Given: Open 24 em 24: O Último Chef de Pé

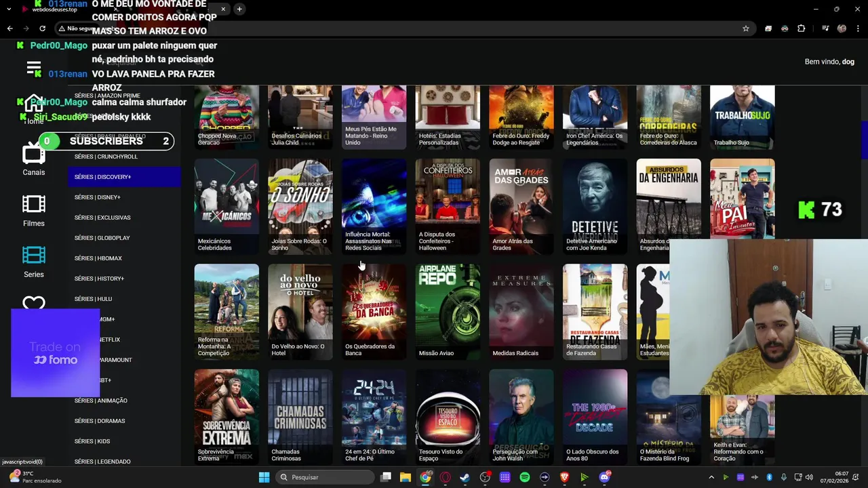Looking at the screenshot, I should [x=374, y=417].
